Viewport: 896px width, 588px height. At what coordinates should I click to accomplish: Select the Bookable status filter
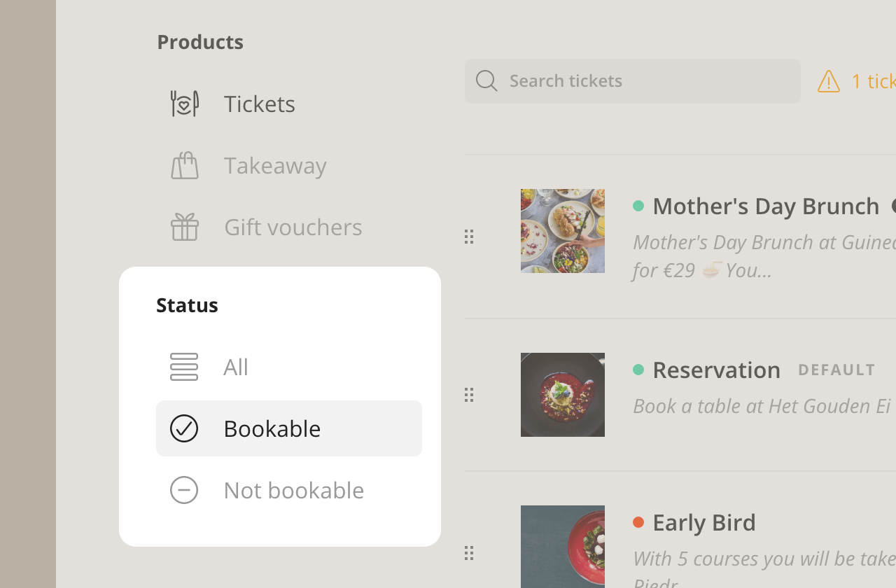point(272,428)
